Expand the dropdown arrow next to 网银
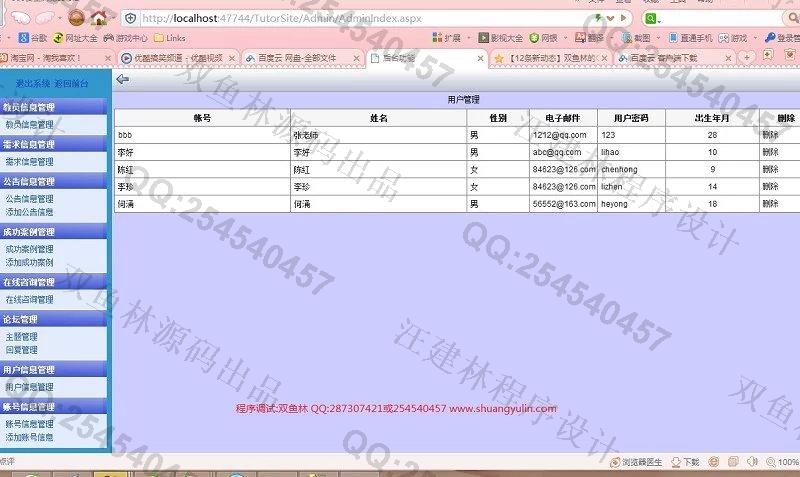This screenshot has height=477, width=800. click(x=565, y=38)
